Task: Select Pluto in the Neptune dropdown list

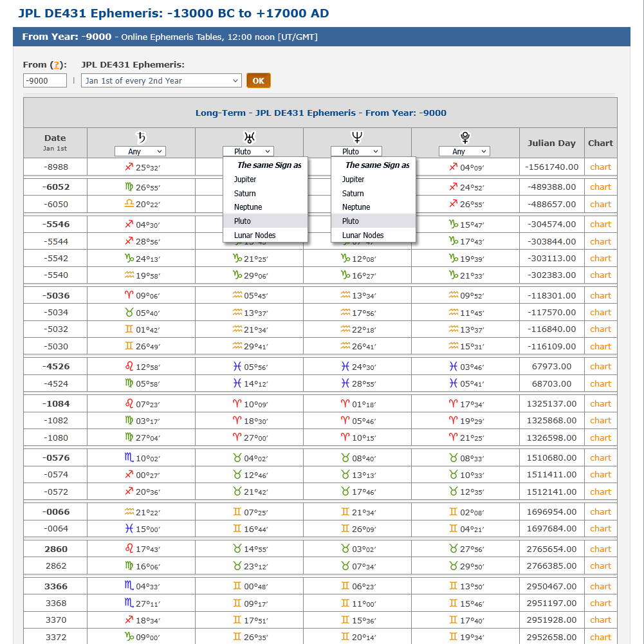Action: [x=373, y=221]
